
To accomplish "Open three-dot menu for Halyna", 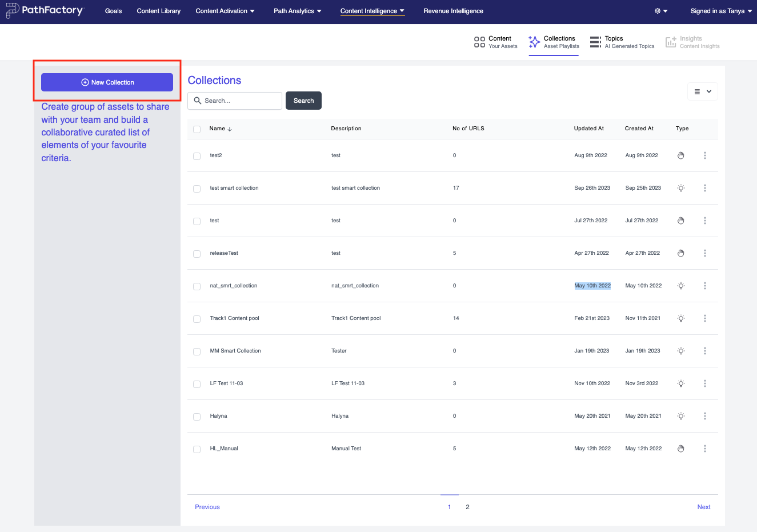I will coord(704,416).
